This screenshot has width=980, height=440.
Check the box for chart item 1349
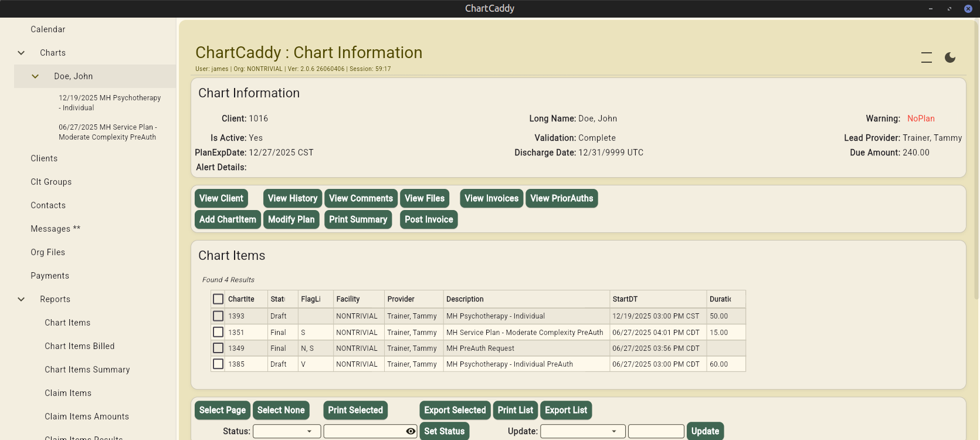pyautogui.click(x=218, y=348)
